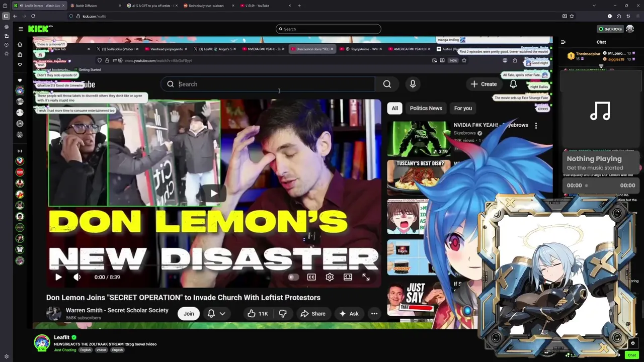Click YouTube search magnifier button
The height and width of the screenshot is (362, 644).
(387, 84)
